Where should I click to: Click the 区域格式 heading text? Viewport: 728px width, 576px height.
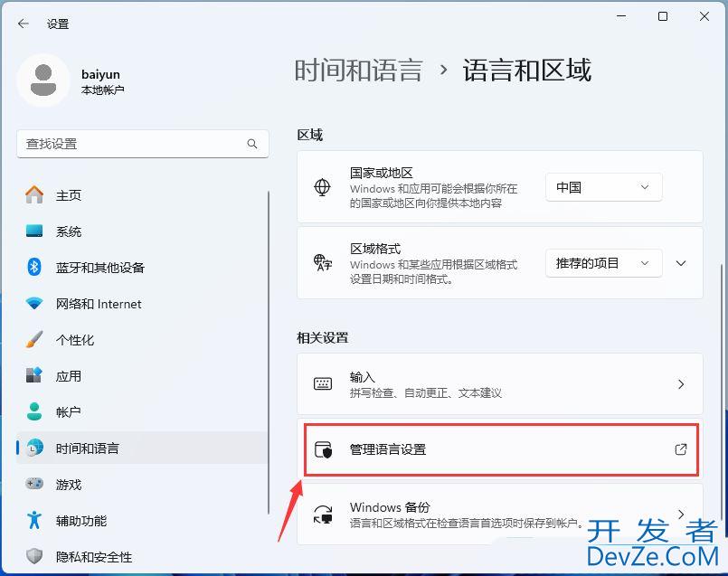[375, 249]
